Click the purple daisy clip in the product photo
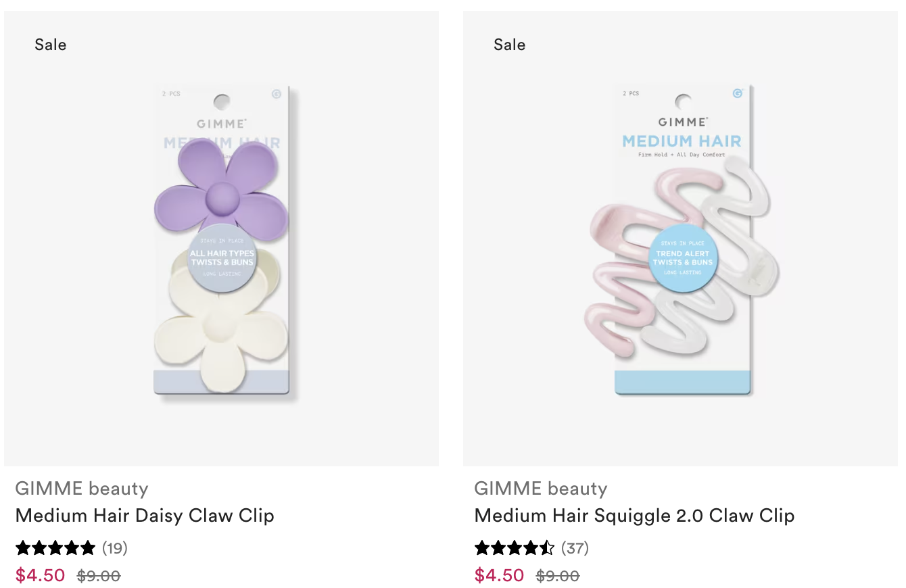Viewport: 906px width, 588px height. (220, 193)
